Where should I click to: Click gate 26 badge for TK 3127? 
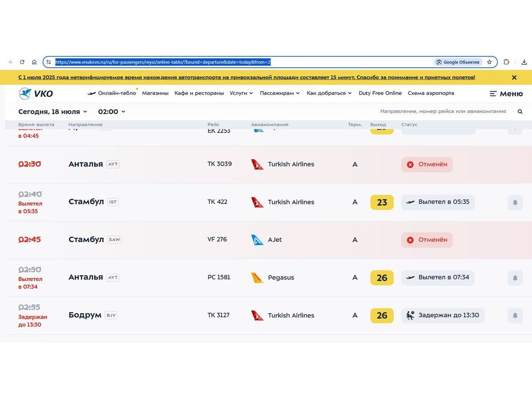(x=382, y=315)
